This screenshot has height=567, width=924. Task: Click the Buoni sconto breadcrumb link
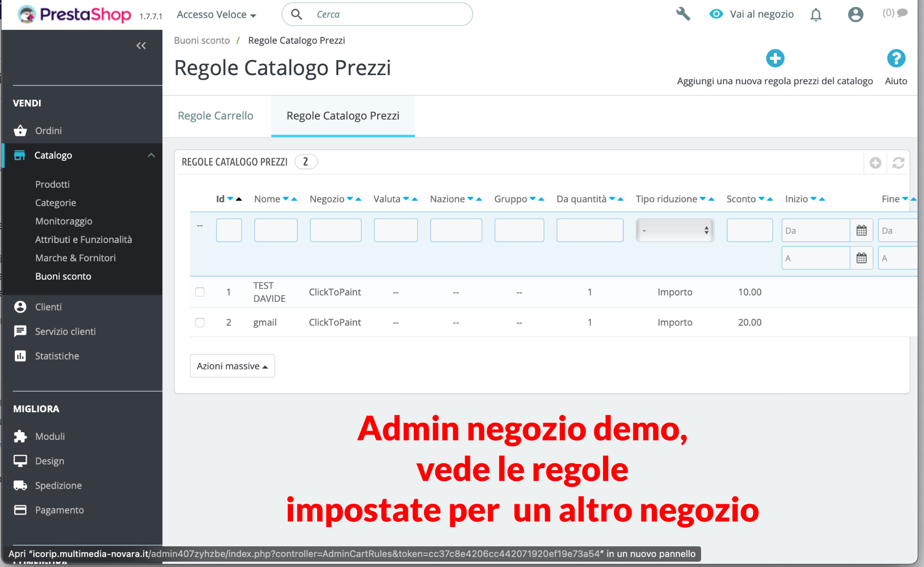pos(202,40)
